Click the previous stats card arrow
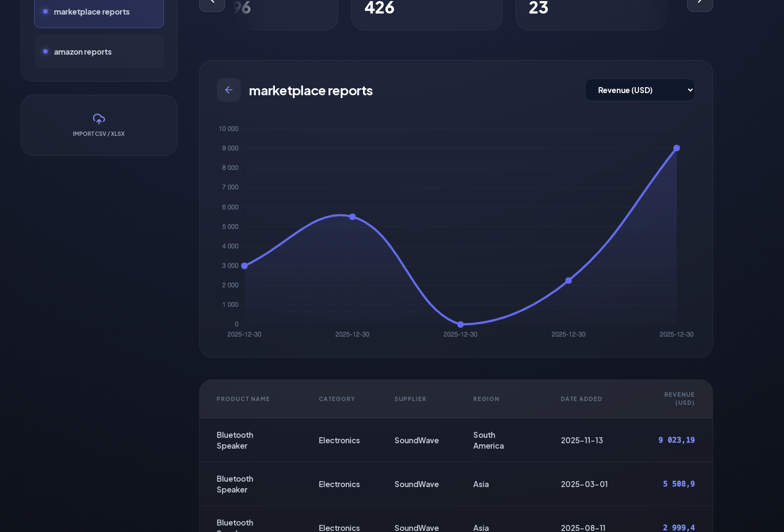Screen dimensions: 784x532 pos(212,3)
